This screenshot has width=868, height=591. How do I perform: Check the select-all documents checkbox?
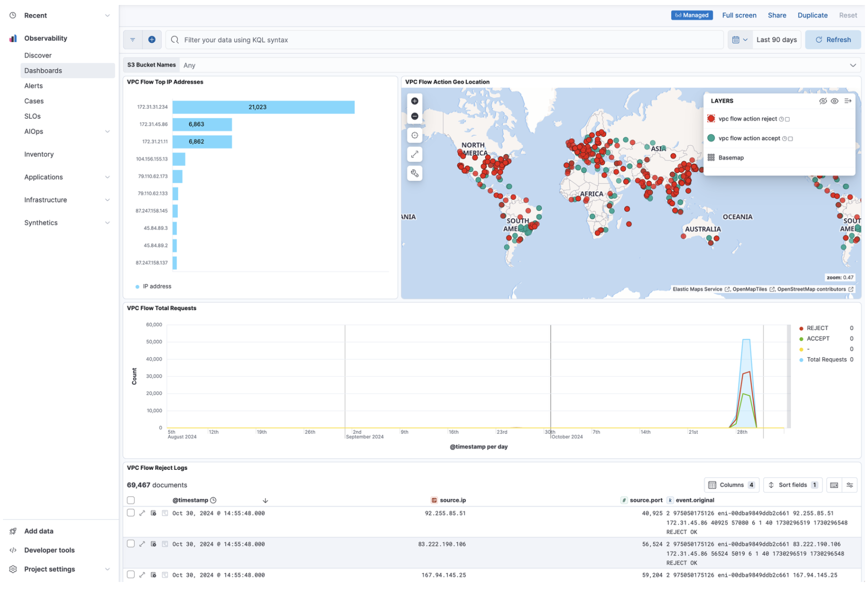pos(131,500)
